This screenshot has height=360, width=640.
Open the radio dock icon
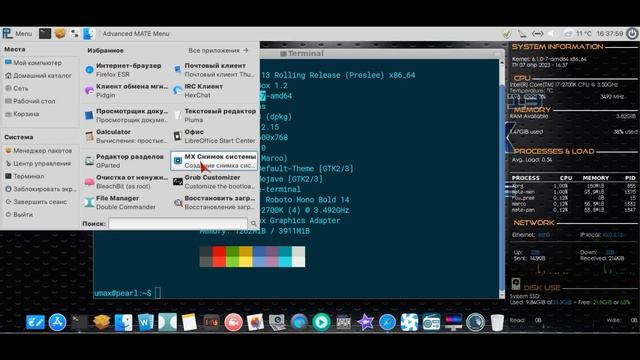point(431,322)
